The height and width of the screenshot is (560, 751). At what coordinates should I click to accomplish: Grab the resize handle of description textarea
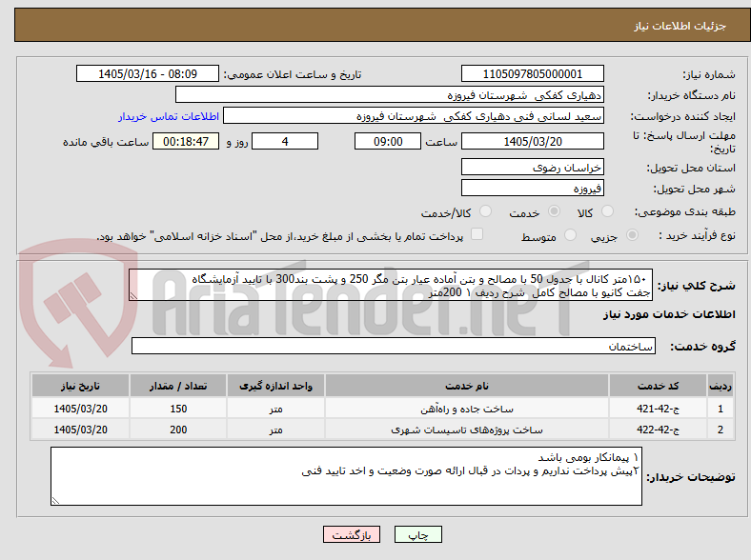[133, 296]
